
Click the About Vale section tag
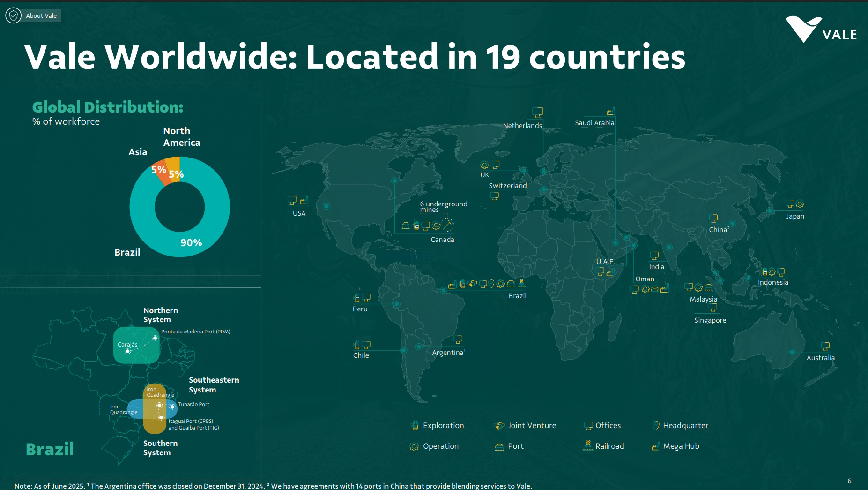41,15
